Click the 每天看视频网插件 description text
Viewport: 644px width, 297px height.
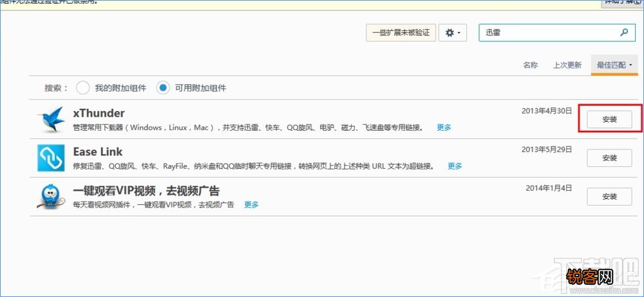coord(154,205)
